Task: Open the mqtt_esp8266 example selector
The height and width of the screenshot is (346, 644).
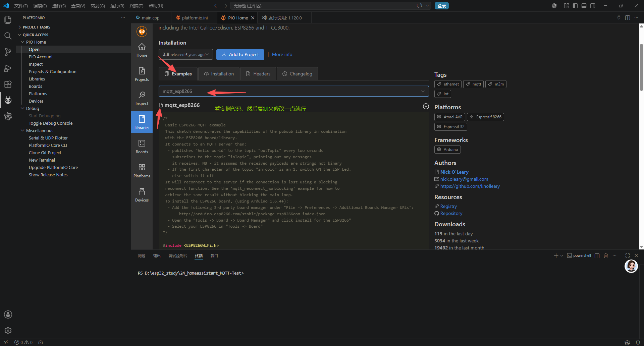Action: [x=293, y=91]
